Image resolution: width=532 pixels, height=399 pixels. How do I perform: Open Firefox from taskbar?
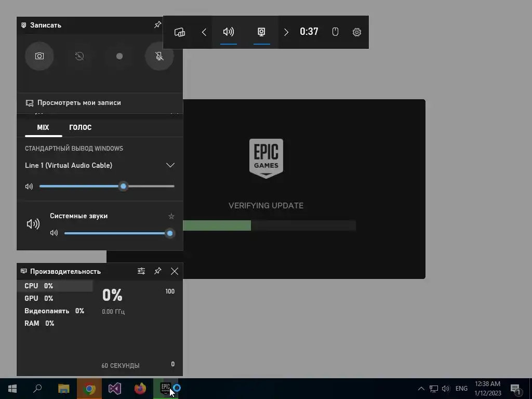140,389
